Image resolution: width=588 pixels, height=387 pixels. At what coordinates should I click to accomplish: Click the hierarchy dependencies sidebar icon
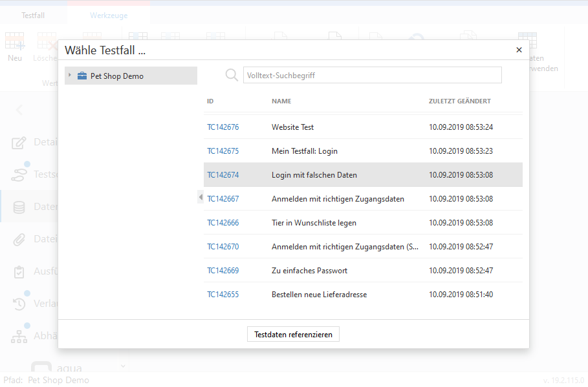coord(20,336)
